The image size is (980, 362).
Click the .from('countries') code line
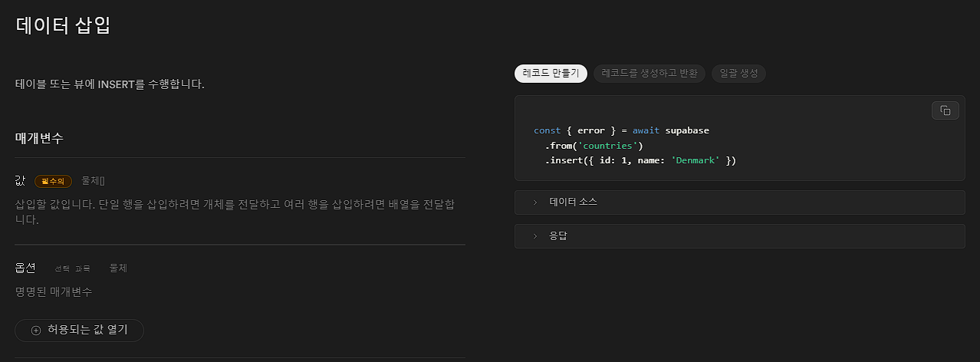(594, 146)
